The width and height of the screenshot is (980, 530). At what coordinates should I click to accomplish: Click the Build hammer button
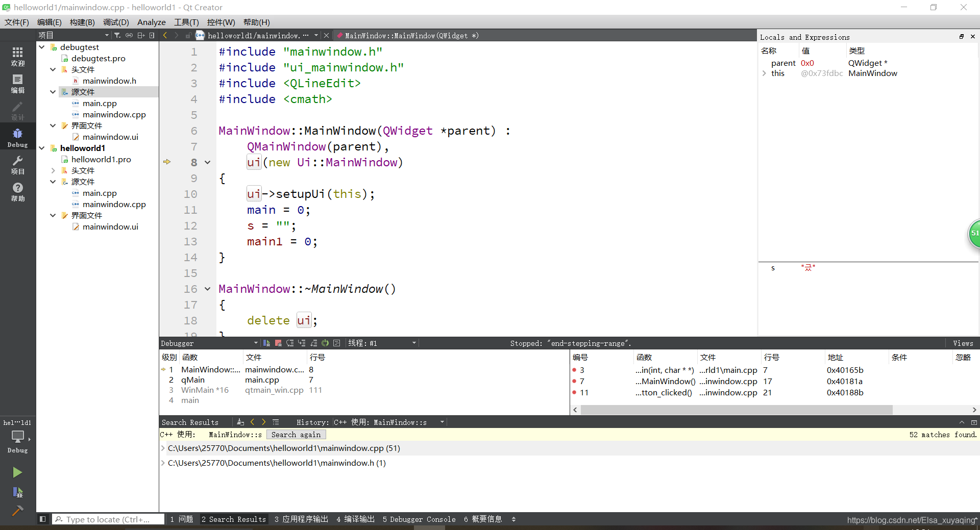coord(17,511)
